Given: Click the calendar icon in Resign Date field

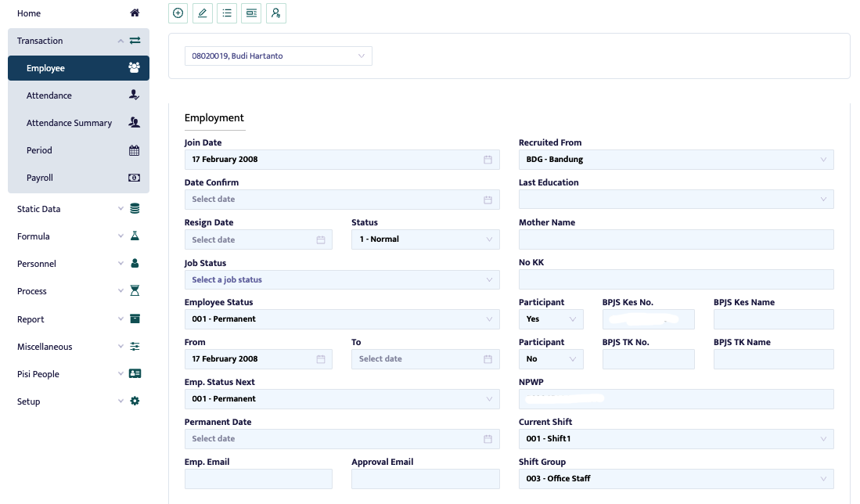Looking at the screenshot, I should (321, 239).
